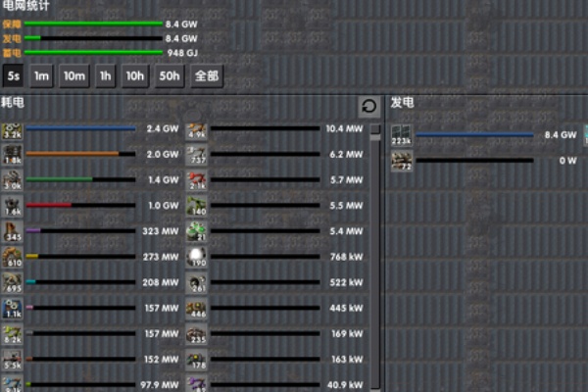Select the 1m time range
Image resolution: width=588 pixels, height=392 pixels.
[41, 75]
